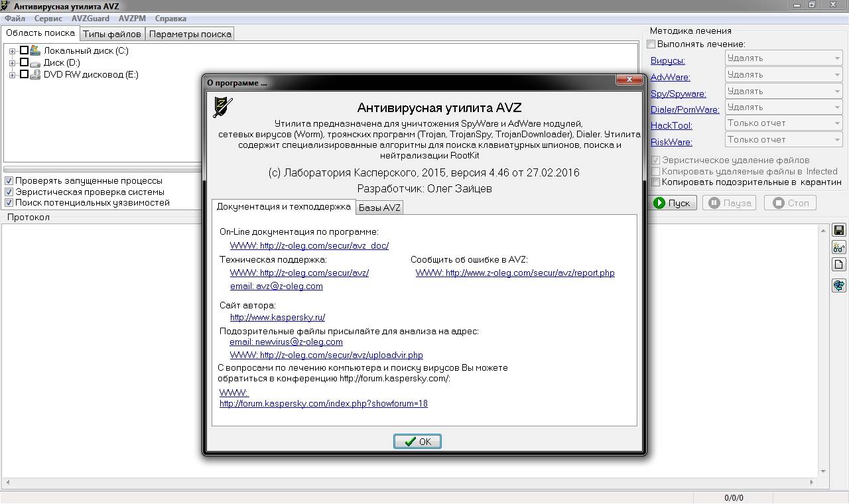Toggle the Локальный диск (C:) checkbox

pos(25,50)
